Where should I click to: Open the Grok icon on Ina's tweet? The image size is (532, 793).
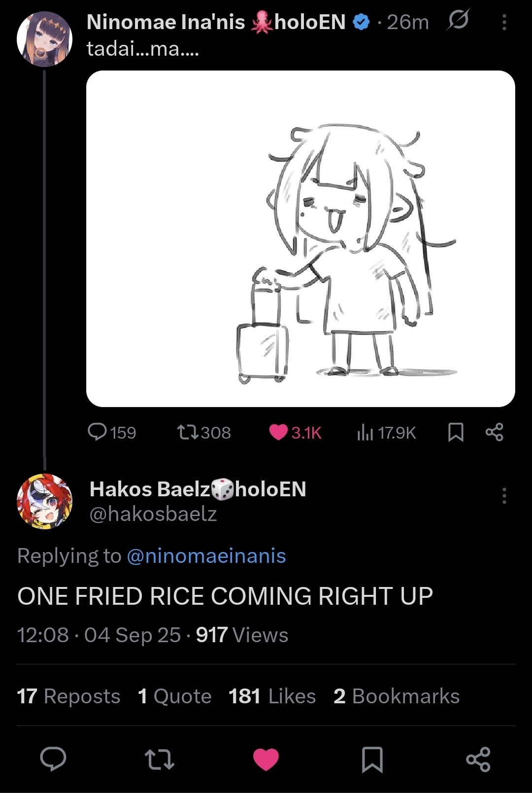click(458, 21)
